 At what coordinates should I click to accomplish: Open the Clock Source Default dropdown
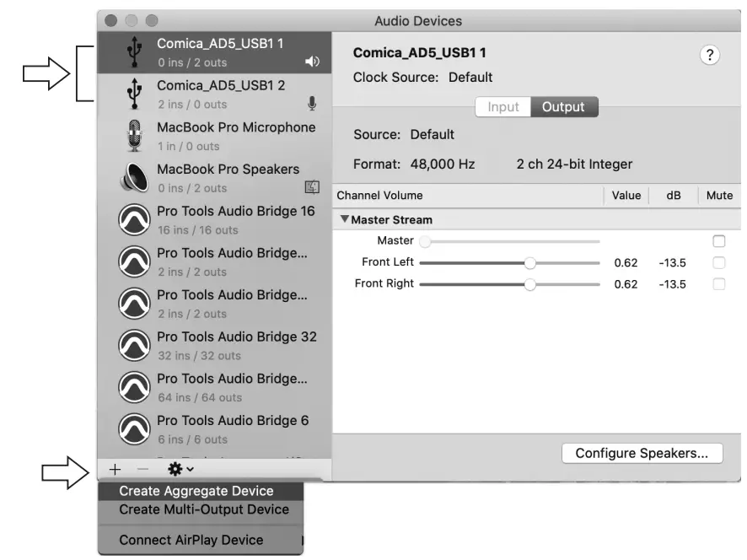(470, 78)
